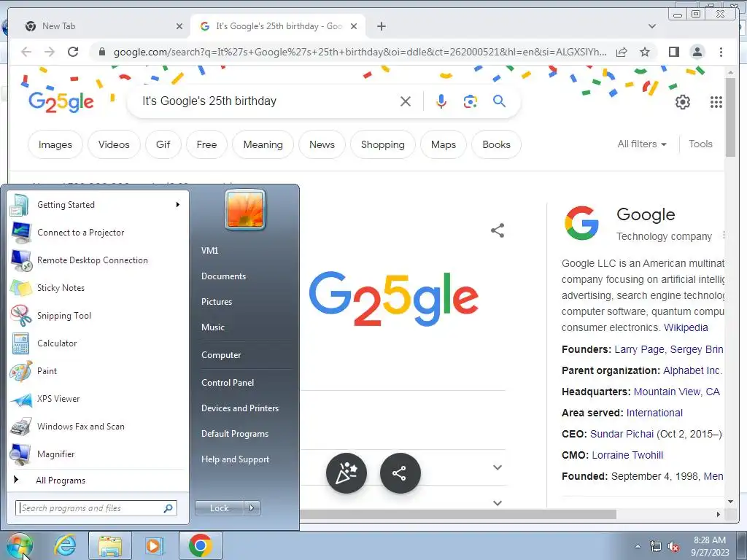The width and height of the screenshot is (747, 560).
Task: Click the muted volume tray icon
Action: click(x=673, y=547)
